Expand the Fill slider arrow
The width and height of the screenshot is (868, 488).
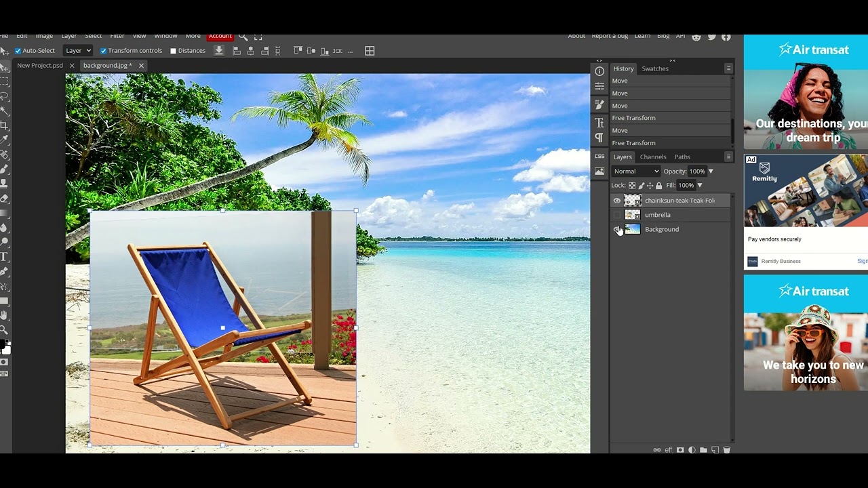(x=700, y=186)
